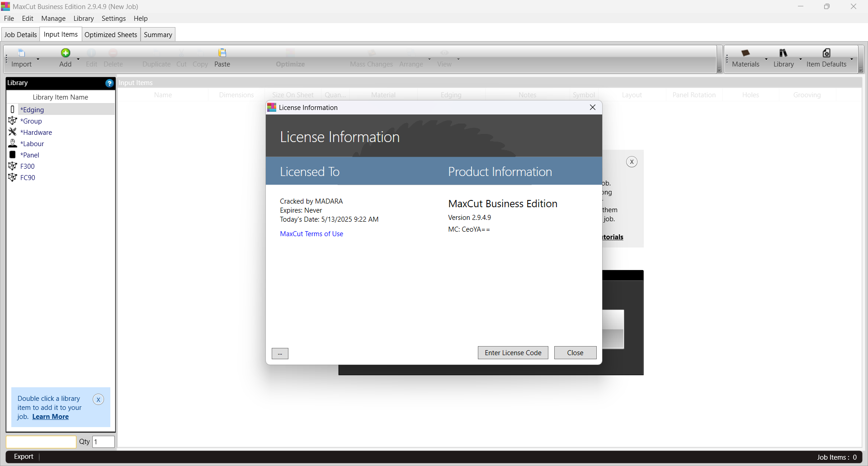
Task: Expand the View dropdown arrow
Action: pos(458,59)
